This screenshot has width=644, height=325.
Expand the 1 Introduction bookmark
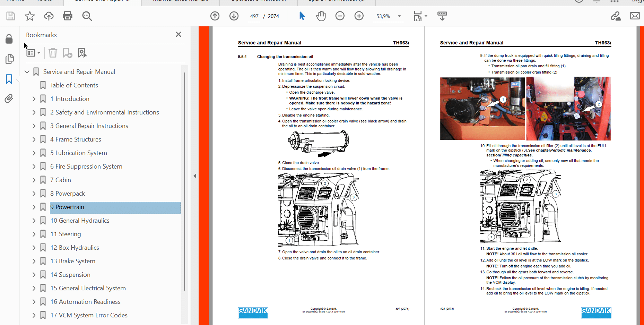34,99
